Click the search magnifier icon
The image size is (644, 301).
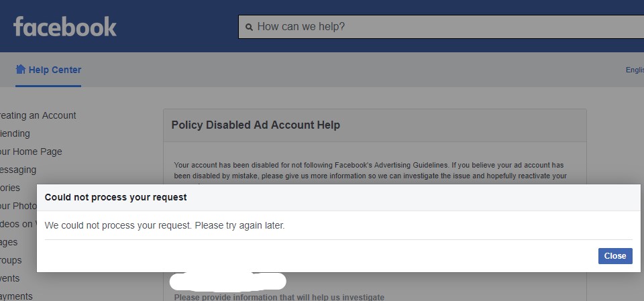coord(249,27)
